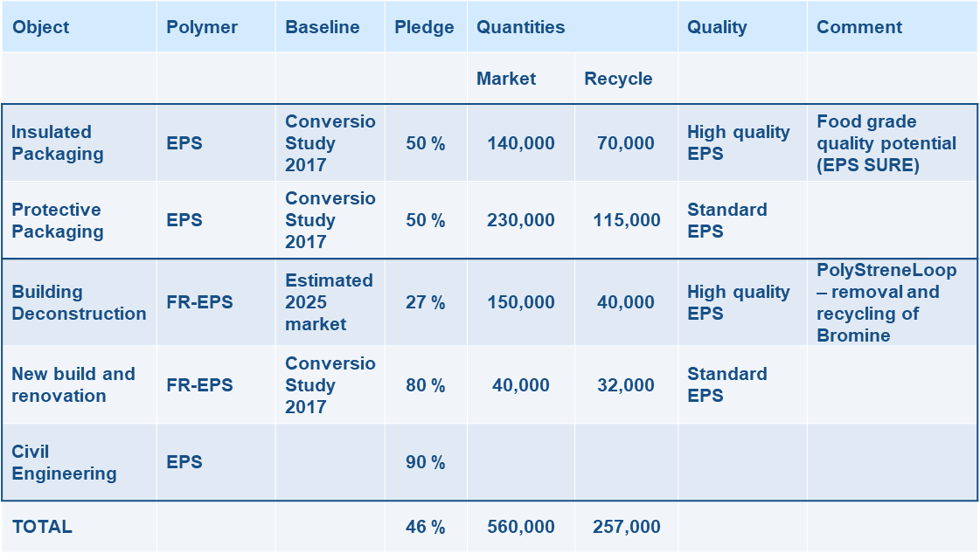The width and height of the screenshot is (980, 553).
Task: Select the Food grade quality potential comment
Action: [886, 143]
